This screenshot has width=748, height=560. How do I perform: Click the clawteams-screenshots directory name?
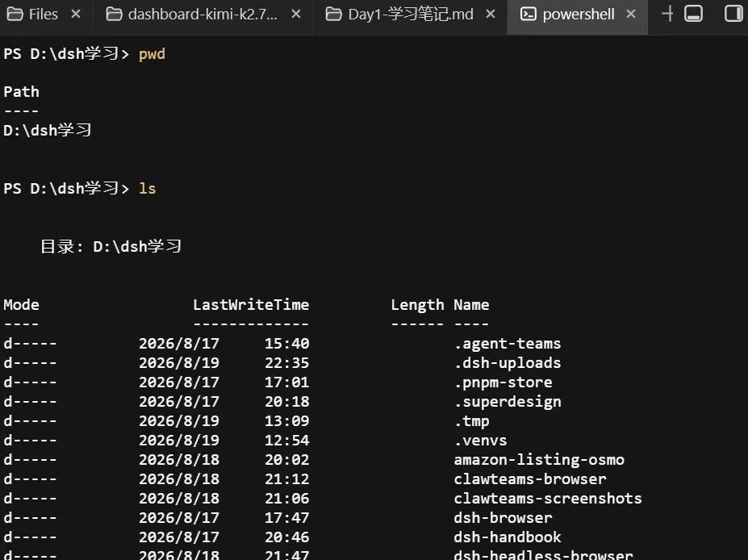tap(548, 499)
